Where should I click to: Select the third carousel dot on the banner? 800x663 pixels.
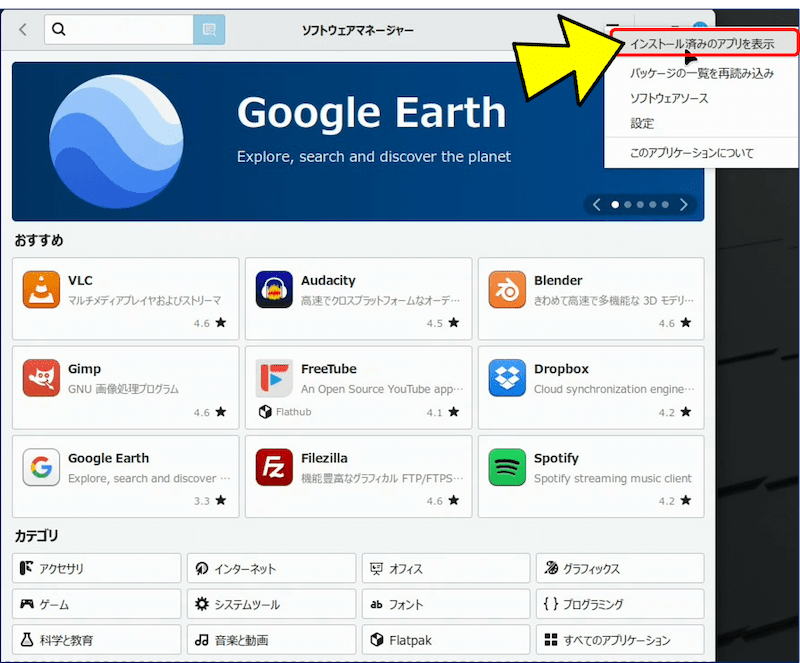click(640, 205)
